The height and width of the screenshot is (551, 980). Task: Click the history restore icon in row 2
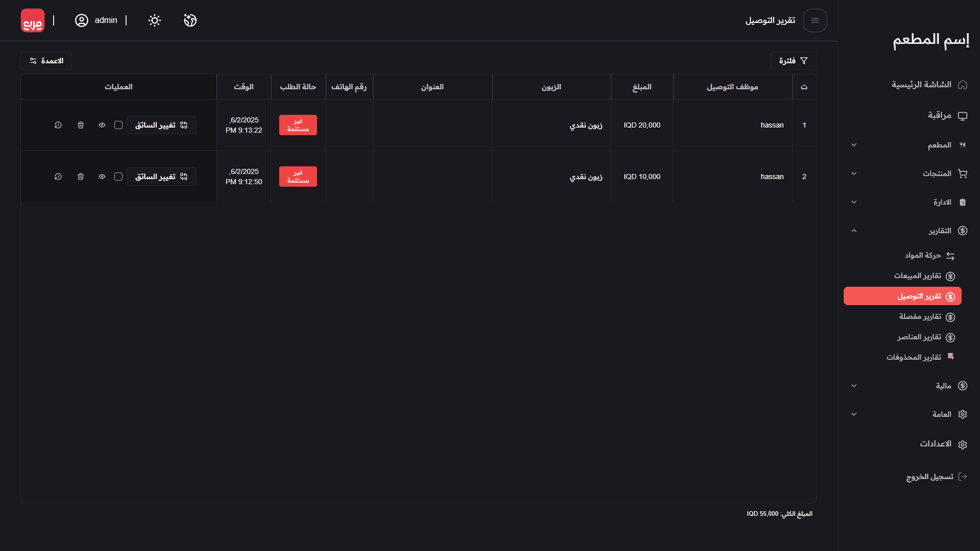pyautogui.click(x=58, y=177)
